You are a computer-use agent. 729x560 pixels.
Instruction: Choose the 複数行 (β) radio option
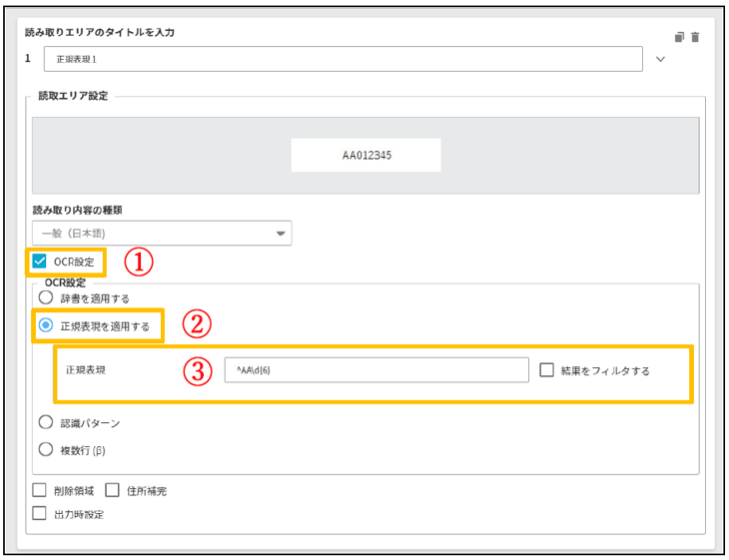45,449
